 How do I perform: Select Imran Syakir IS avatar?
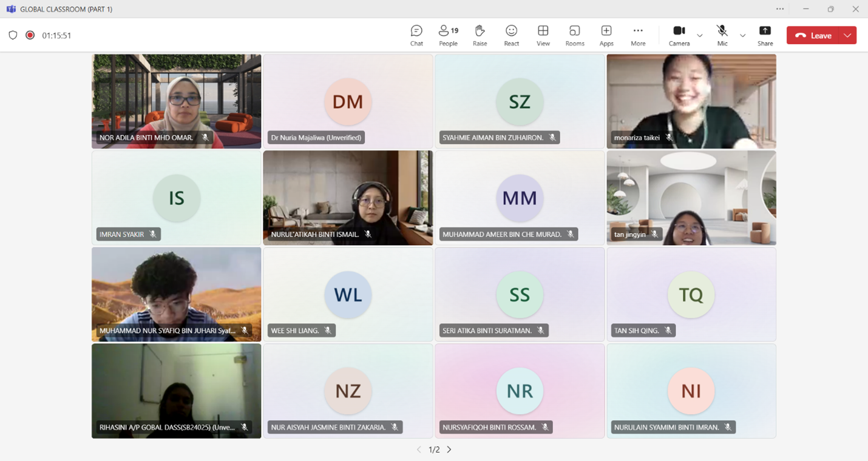point(177,198)
